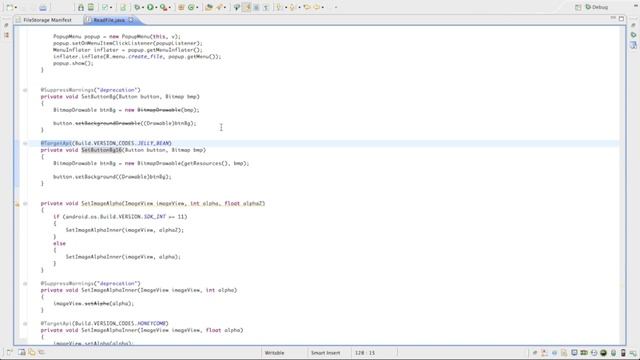
Task: Click the first bottom-left fast view icon
Action: (9, 352)
